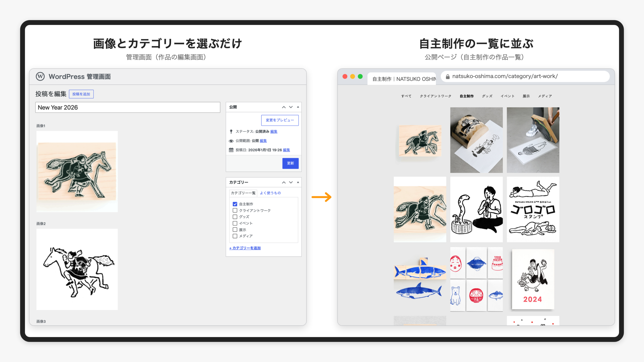Enable the イベント category checkbox
644x362 pixels.
pyautogui.click(x=235, y=223)
